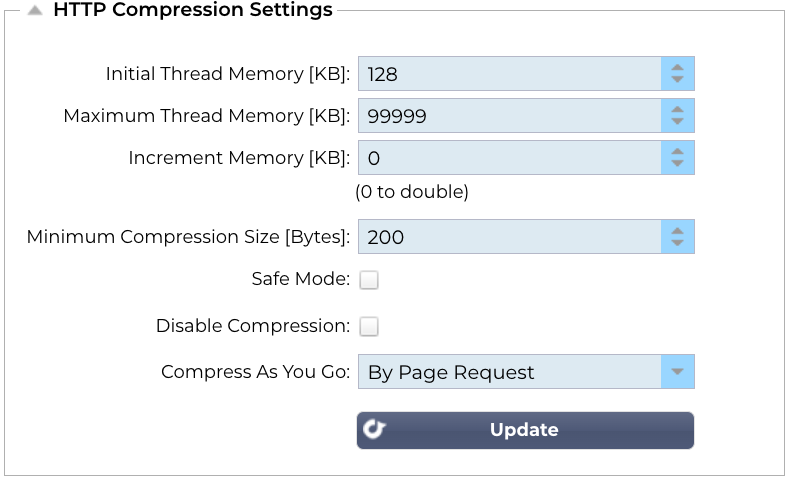The width and height of the screenshot is (786, 477).
Task: Enable the Safe Mode checkbox
Action: click(369, 280)
